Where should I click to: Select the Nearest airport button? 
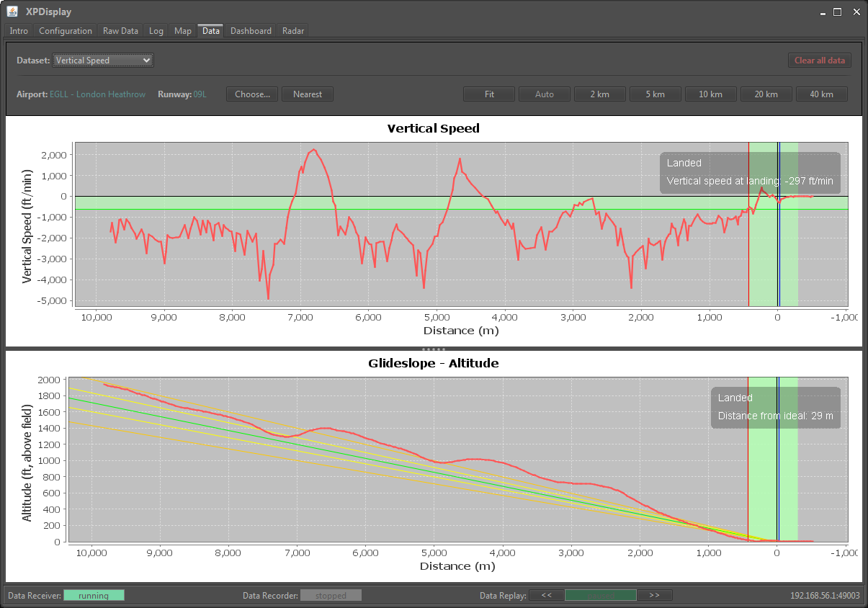click(x=308, y=94)
